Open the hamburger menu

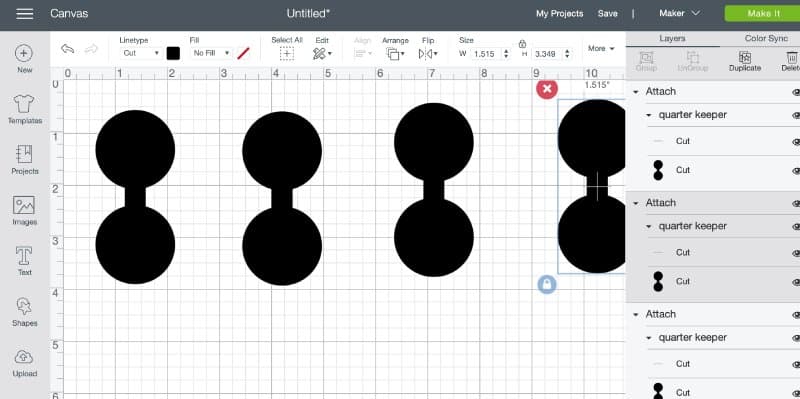[24, 14]
